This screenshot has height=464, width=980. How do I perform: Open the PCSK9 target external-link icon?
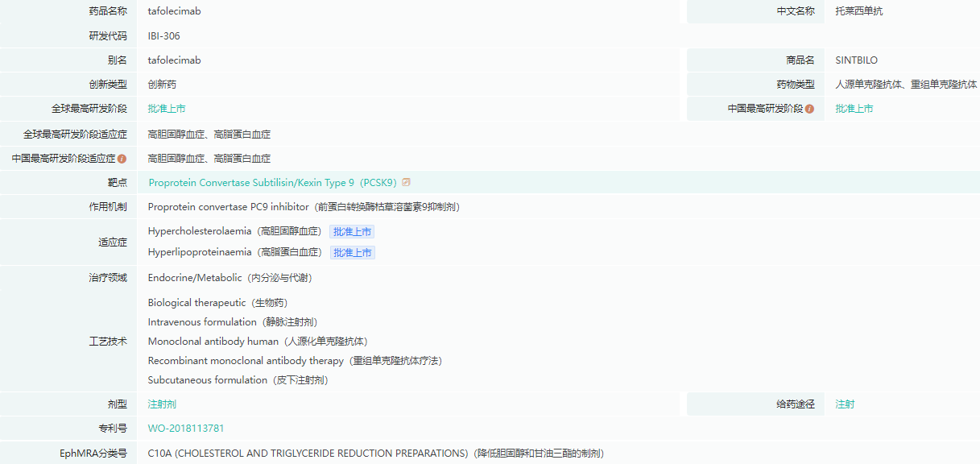[407, 183]
